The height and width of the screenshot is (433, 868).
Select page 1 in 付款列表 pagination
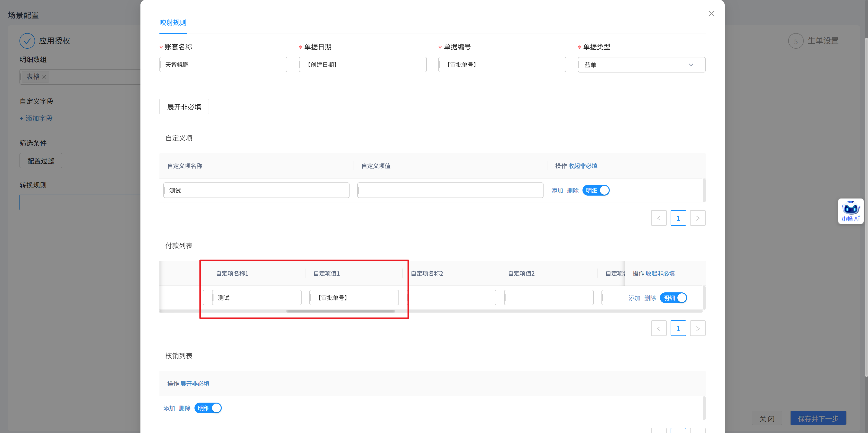678,328
